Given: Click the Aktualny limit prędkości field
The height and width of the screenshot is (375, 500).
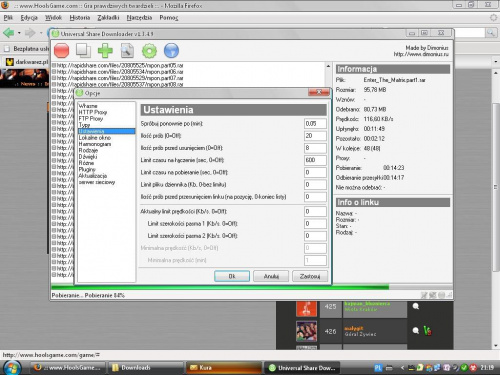Looking at the screenshot, I should (x=315, y=211).
